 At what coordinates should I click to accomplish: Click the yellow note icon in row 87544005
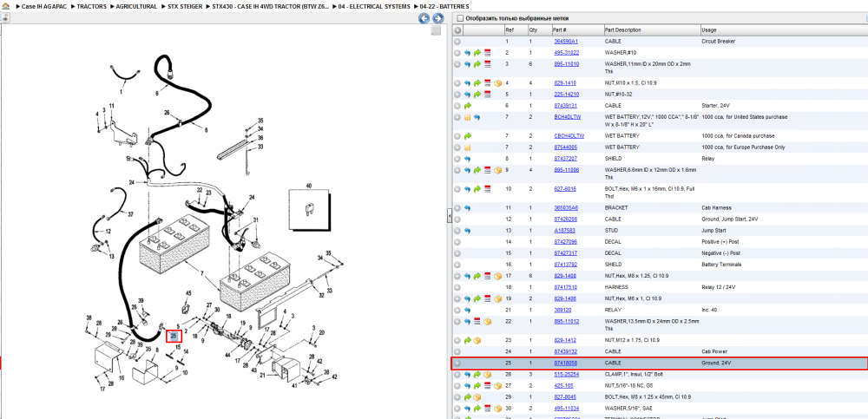[468, 147]
